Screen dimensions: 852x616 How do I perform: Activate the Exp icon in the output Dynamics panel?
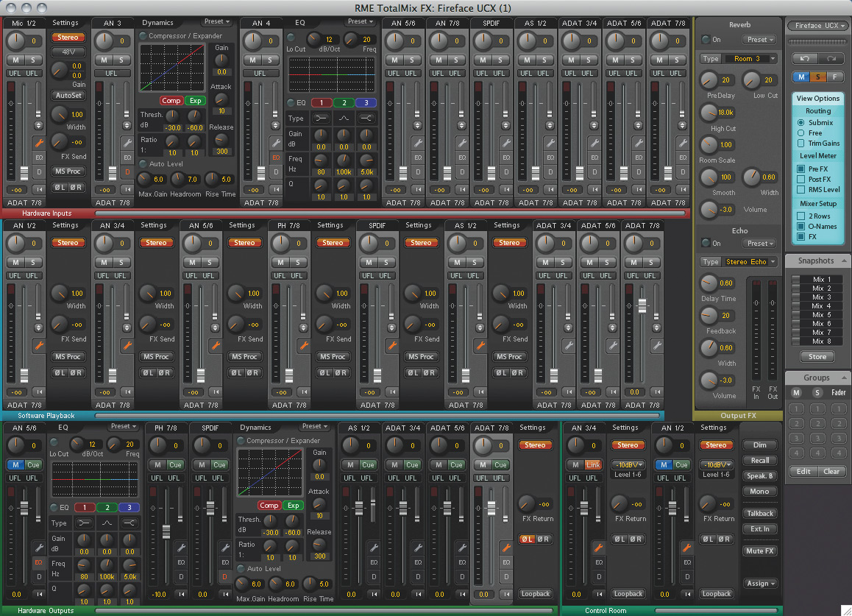coord(293,506)
